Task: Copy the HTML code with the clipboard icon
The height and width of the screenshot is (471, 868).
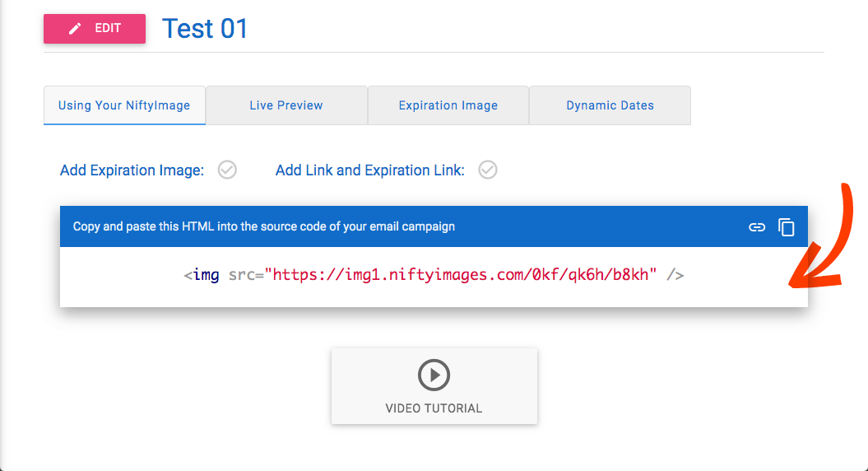Action: (787, 227)
